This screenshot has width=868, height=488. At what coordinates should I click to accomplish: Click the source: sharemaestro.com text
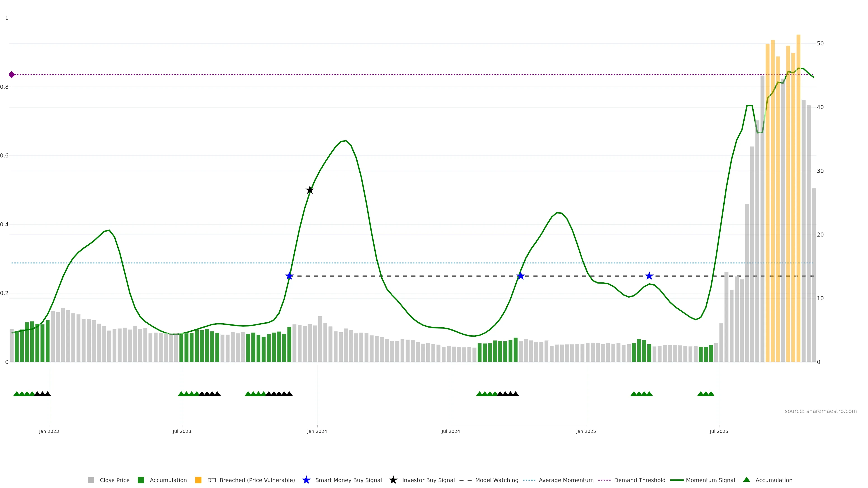(x=820, y=411)
